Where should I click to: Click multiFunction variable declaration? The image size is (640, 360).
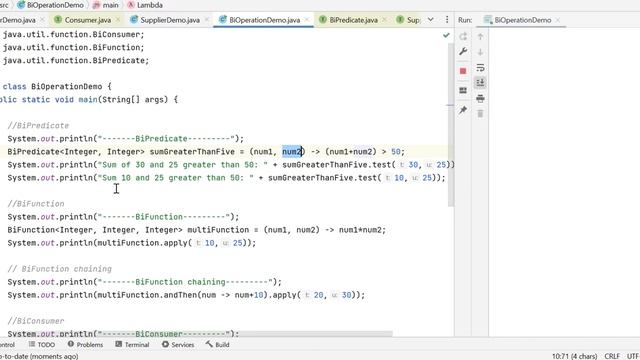click(x=218, y=230)
